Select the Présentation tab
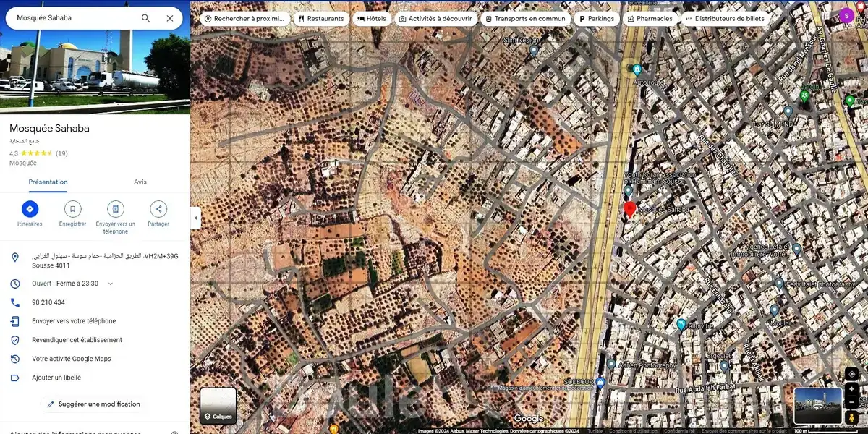Screen dimensions: 868x434 pos(48,182)
